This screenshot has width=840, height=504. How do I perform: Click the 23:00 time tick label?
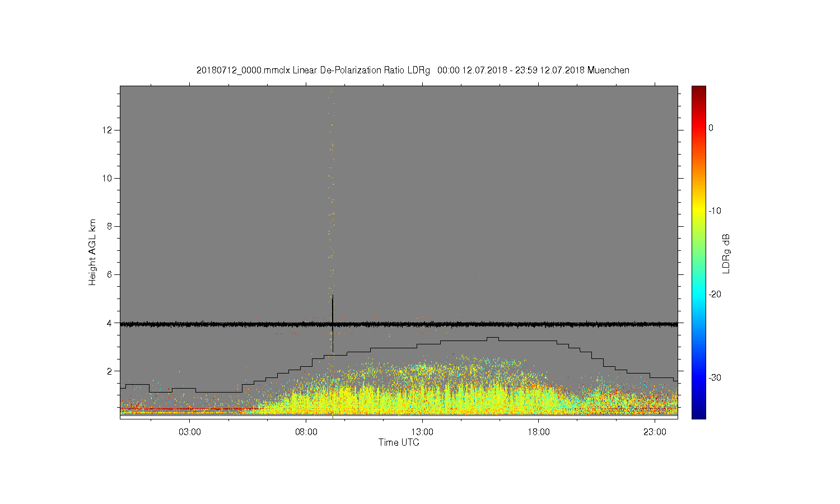(655, 432)
